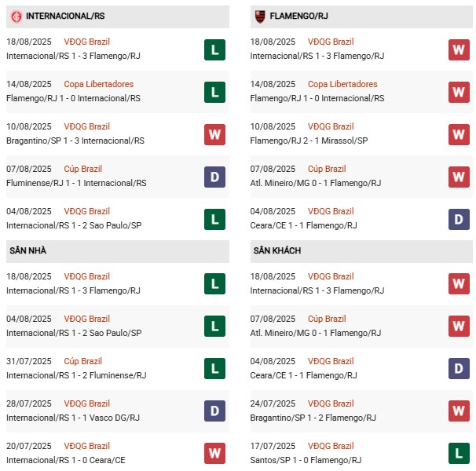Viewport: 476px width, 471px height.
Task: Click the L badge for Santos/SP 1-0 Flamengo/RJ
Action: tap(459, 454)
